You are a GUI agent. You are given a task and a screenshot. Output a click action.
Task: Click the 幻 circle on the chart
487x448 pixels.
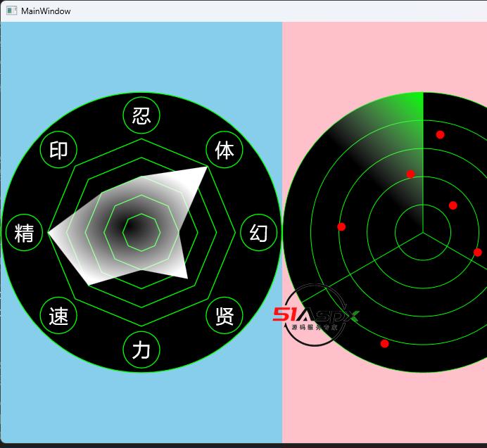point(258,232)
